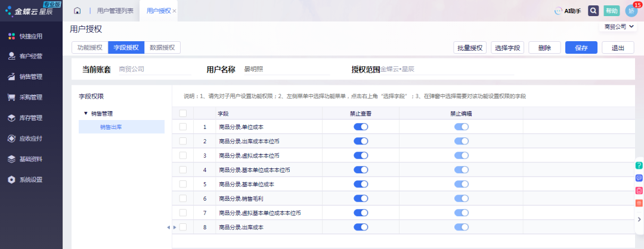Image resolution: width=644 pixels, height=249 pixels.
Task: Open the AI助手 assistant
Action: [568, 11]
